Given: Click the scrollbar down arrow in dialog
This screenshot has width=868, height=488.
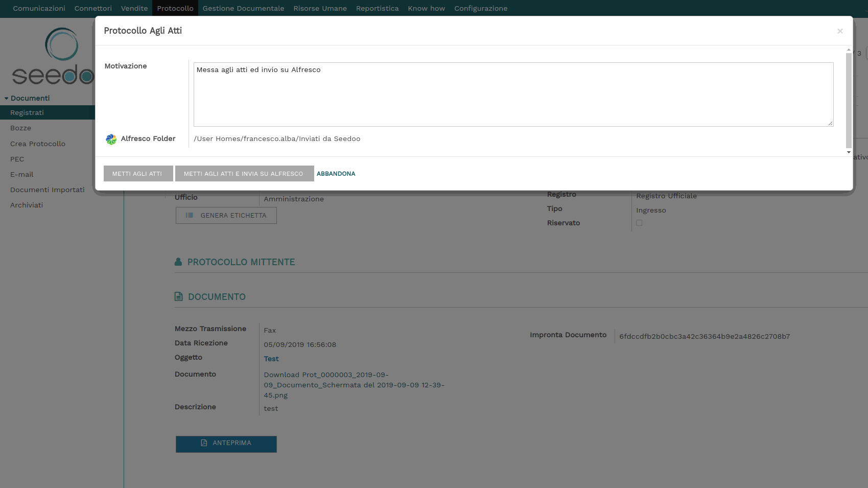Looking at the screenshot, I should point(849,152).
